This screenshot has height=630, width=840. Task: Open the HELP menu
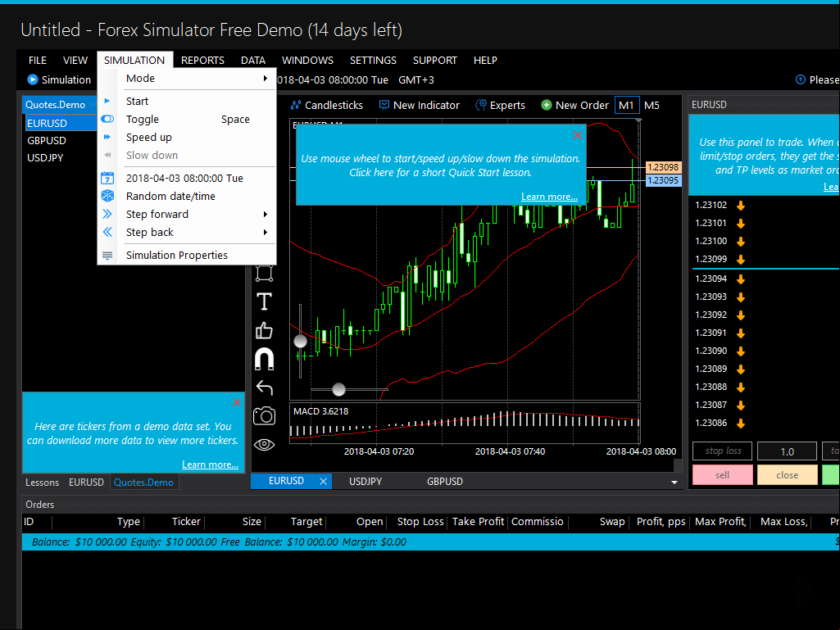tap(485, 60)
